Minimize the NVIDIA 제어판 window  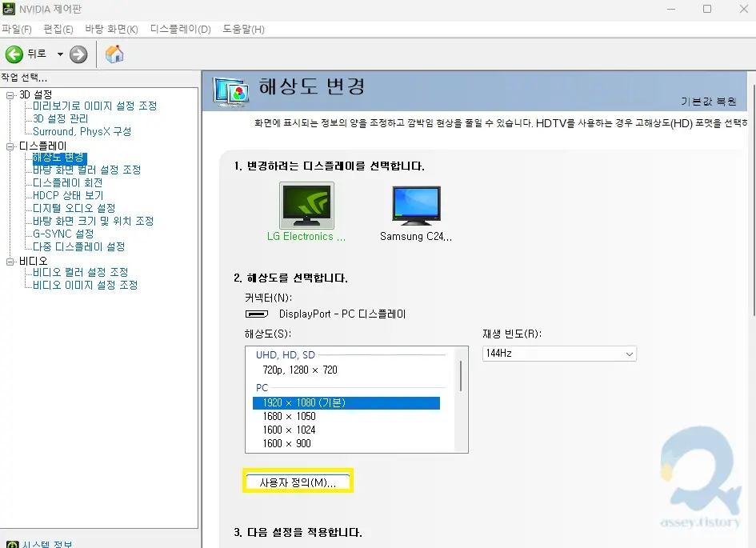670,9
